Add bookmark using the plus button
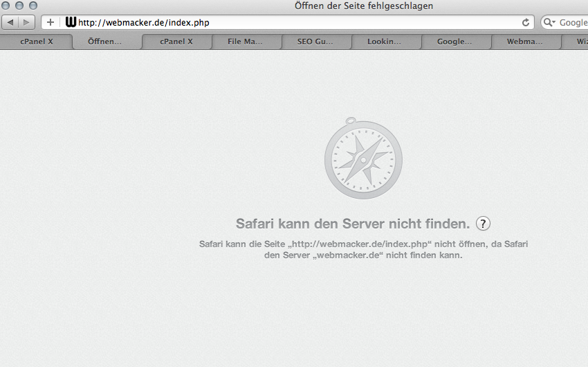 (x=50, y=23)
